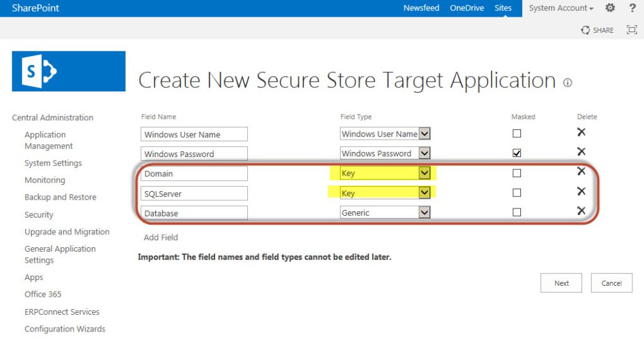Open System Settings in sidebar
This screenshot has height=345, width=644.
(53, 163)
